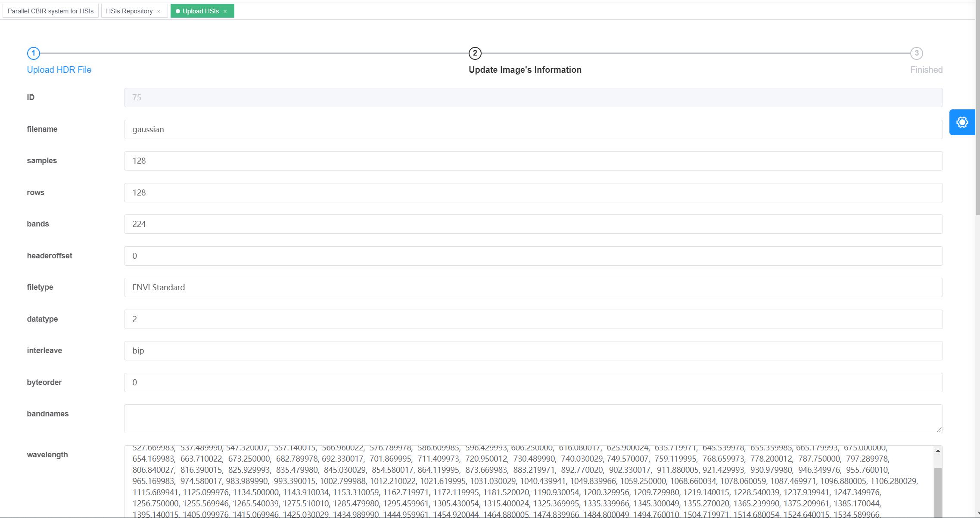980x518 pixels.
Task: Click the interleave field showing bip
Action: pos(533,351)
